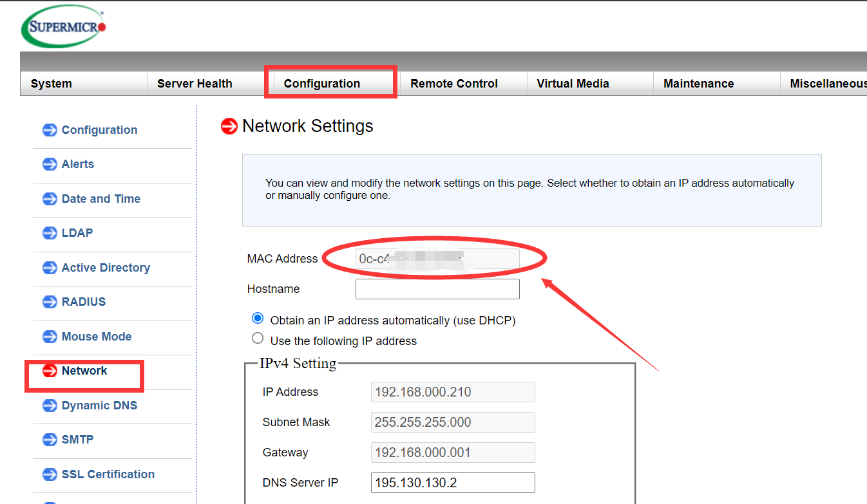The image size is (867, 504).
Task: Click the arrow icon next to Alerts
Action: click(50, 164)
